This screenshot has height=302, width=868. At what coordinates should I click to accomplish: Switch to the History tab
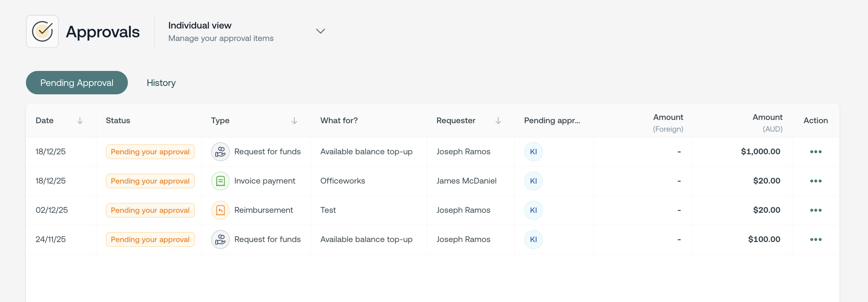(x=161, y=83)
